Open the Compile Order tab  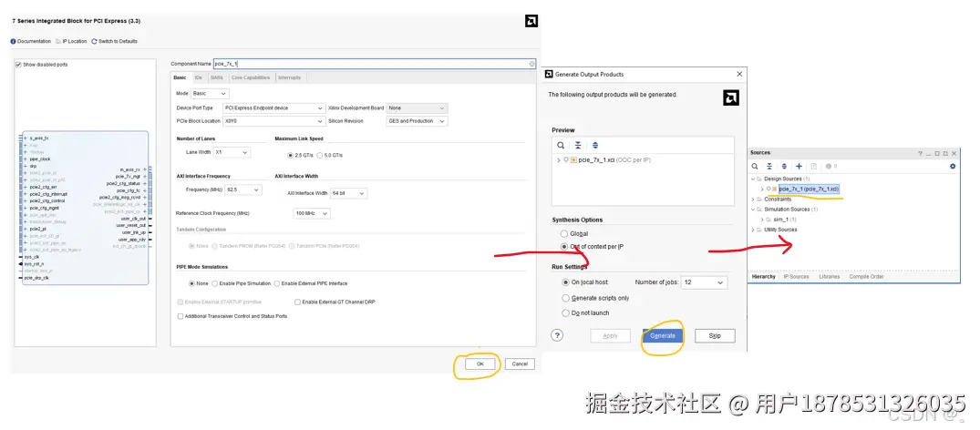point(866,276)
